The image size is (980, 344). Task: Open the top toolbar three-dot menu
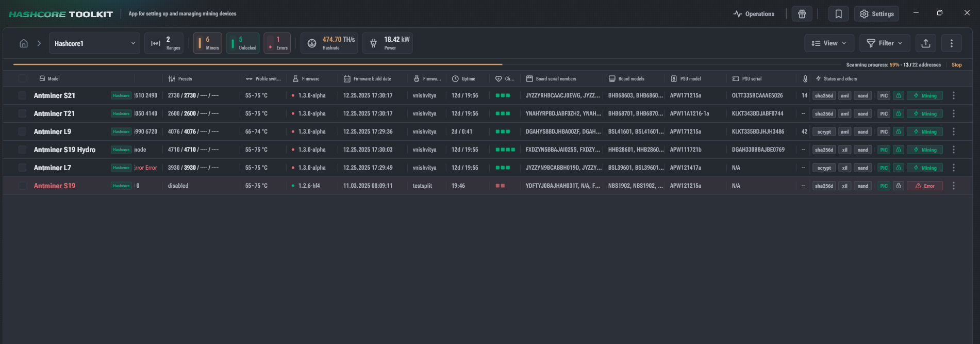952,43
